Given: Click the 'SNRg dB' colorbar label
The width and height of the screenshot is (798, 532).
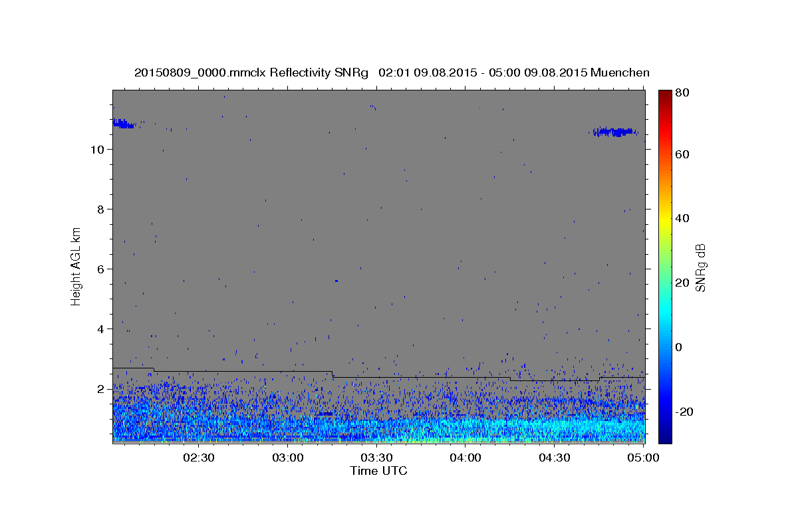Looking at the screenshot, I should click(x=700, y=267).
